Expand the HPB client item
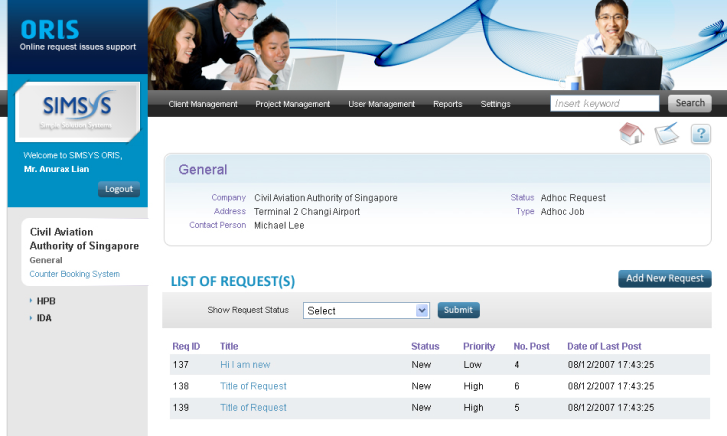 point(45,301)
